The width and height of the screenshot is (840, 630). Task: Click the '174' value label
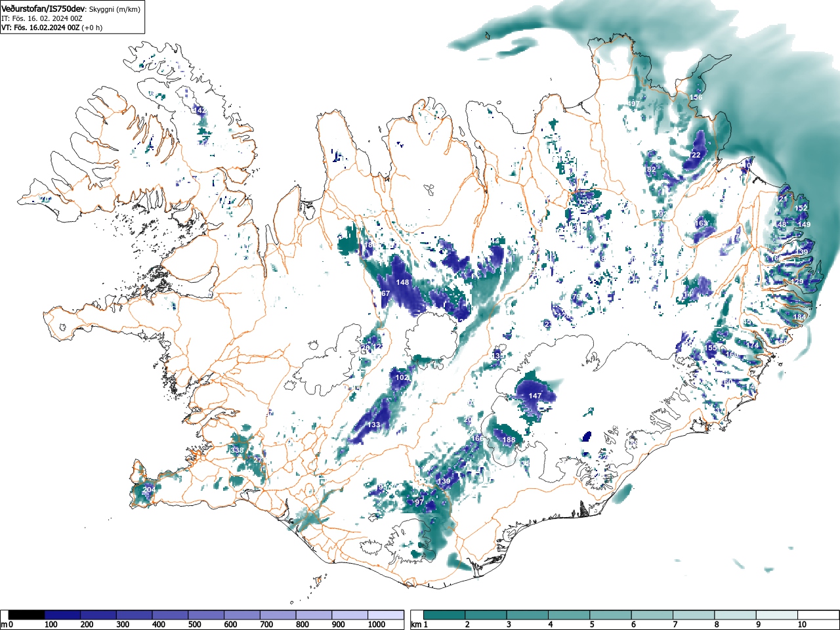click(x=752, y=345)
